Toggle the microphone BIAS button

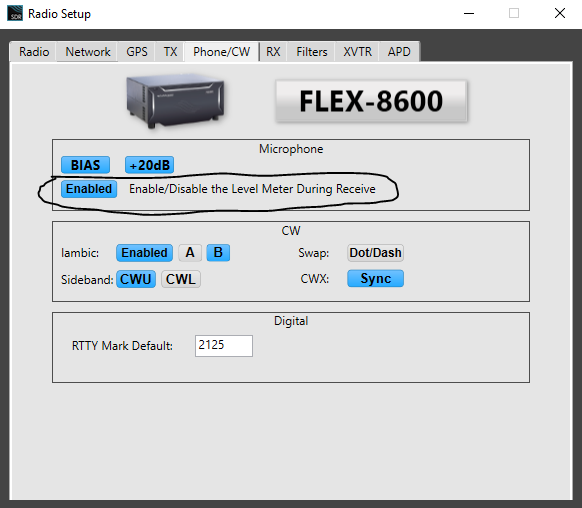85,165
